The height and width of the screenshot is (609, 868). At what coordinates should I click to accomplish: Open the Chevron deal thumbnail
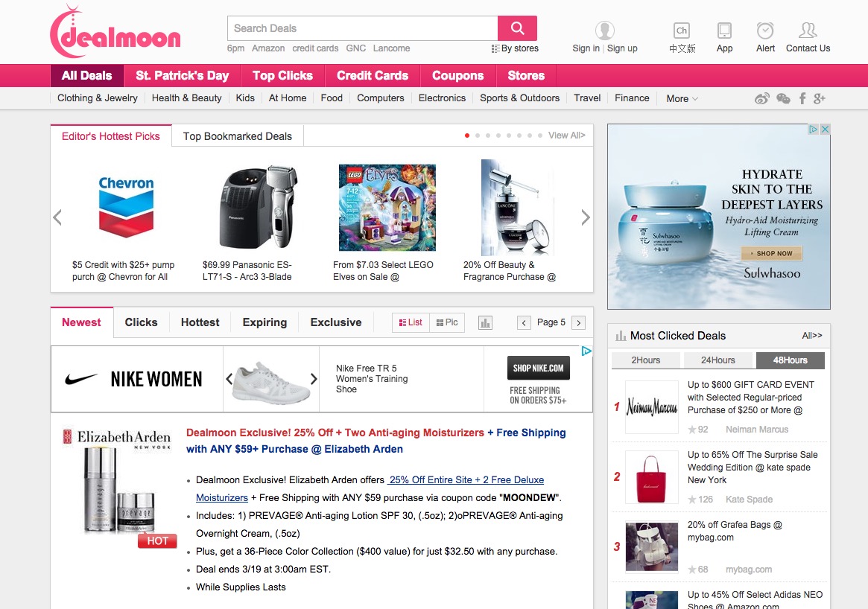pyautogui.click(x=126, y=207)
